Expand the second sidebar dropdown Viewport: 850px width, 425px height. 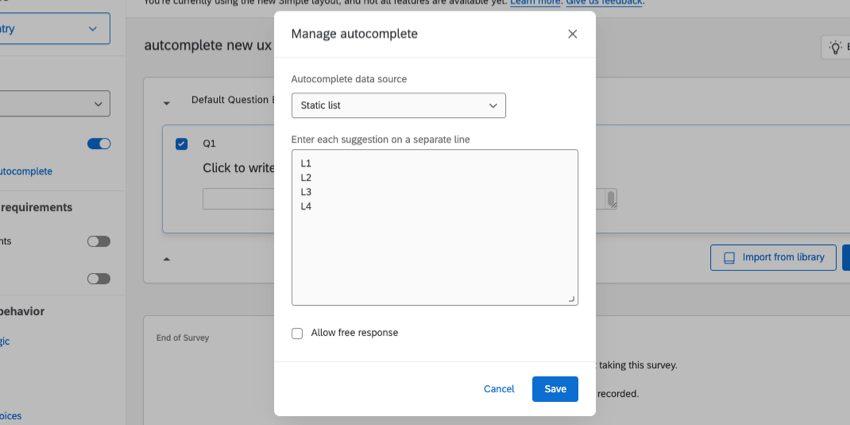[x=55, y=103]
